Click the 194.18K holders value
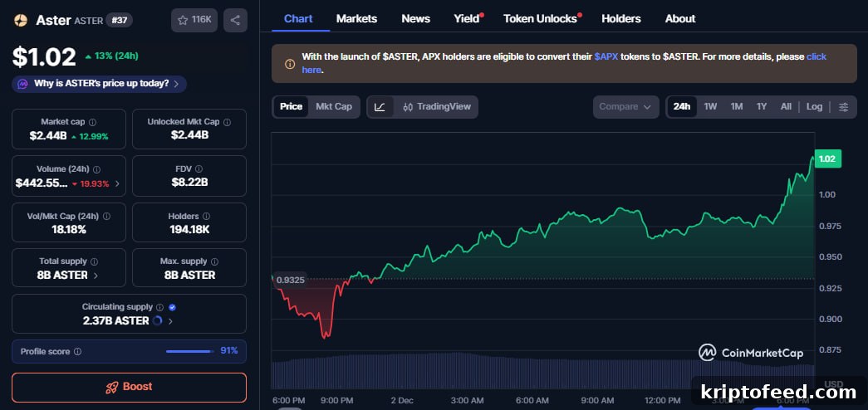 point(189,229)
